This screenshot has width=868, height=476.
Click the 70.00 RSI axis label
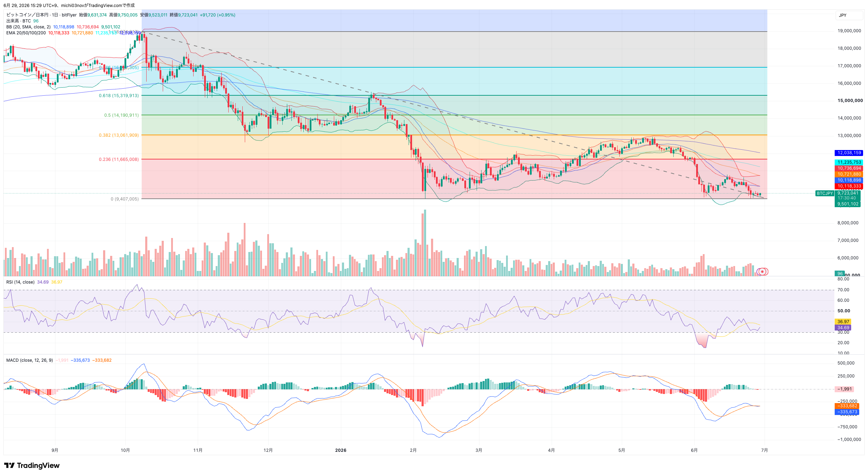tap(843, 290)
